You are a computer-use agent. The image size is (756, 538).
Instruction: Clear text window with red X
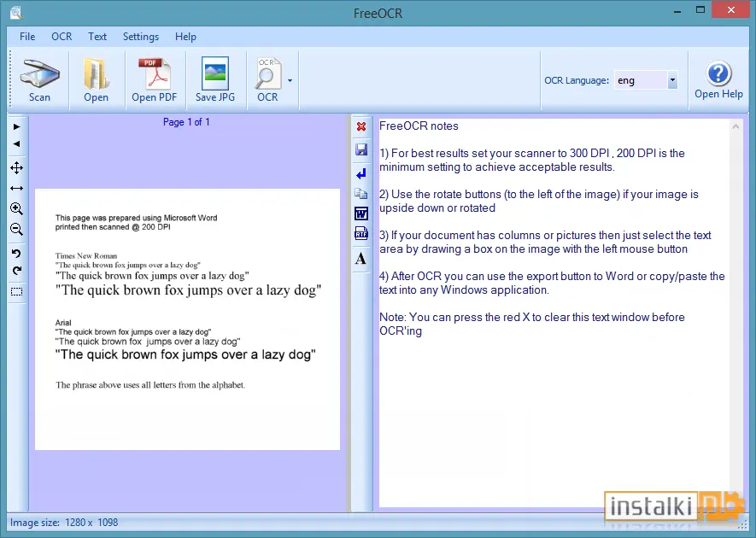click(361, 126)
